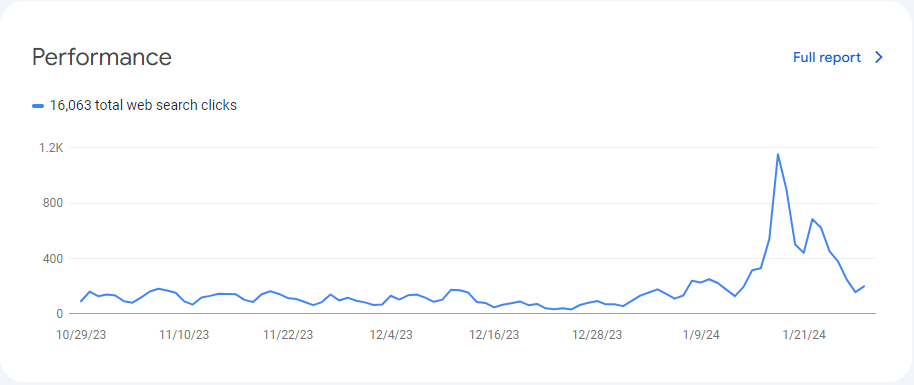Click the 12/4/23 x-axis date label

(x=391, y=335)
